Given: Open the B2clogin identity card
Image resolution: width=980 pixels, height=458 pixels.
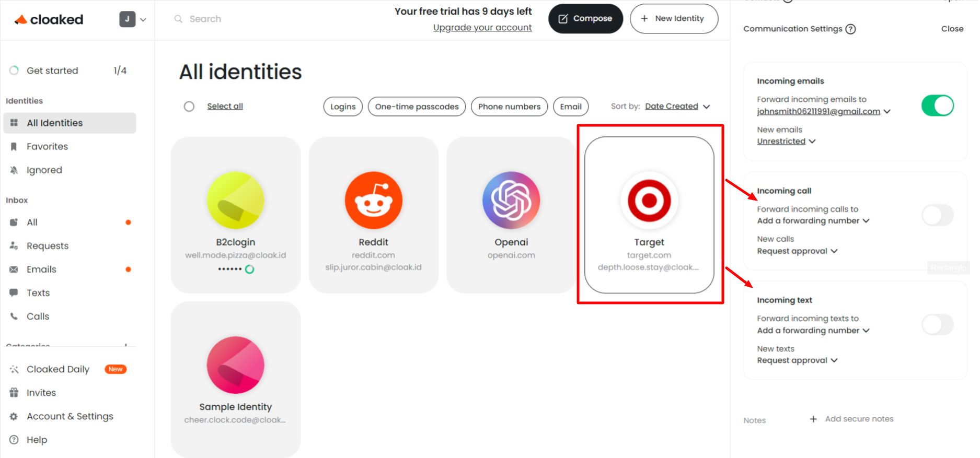Looking at the screenshot, I should tap(236, 215).
